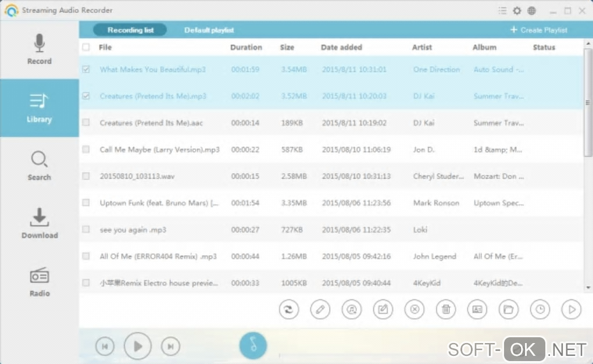This screenshot has height=364, width=593.
Task: Sort by the File column header
Action: [x=105, y=47]
